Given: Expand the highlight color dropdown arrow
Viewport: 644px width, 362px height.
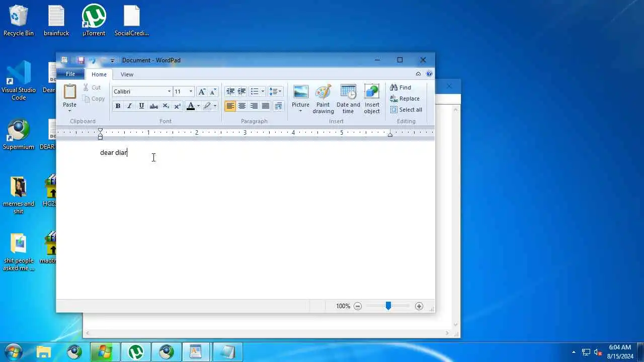Looking at the screenshot, I should coord(215,106).
